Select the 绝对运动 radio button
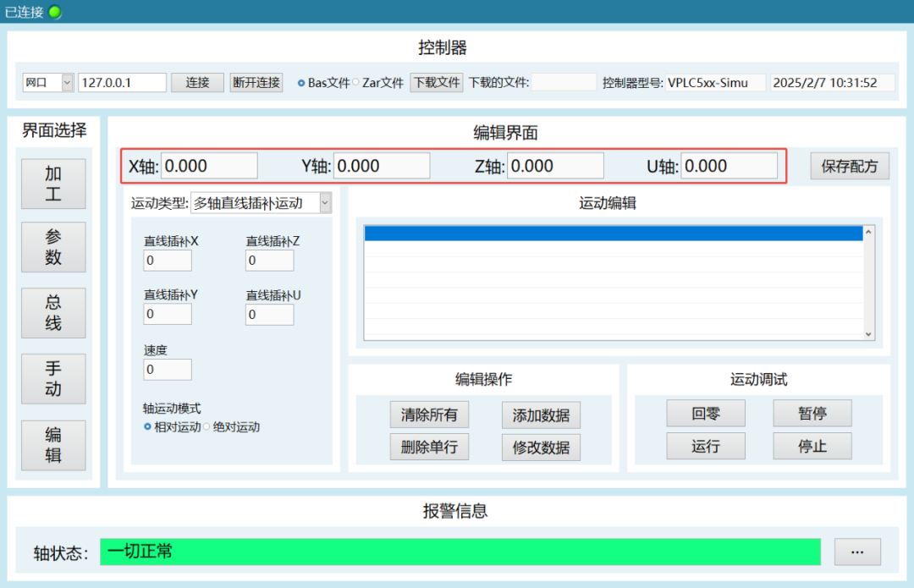The width and height of the screenshot is (914, 588). click(206, 426)
